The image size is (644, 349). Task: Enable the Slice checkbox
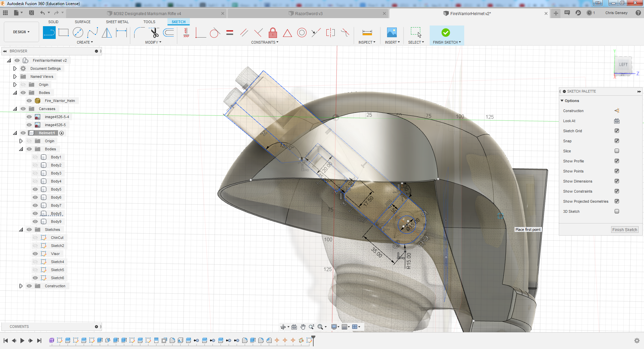coord(616,151)
